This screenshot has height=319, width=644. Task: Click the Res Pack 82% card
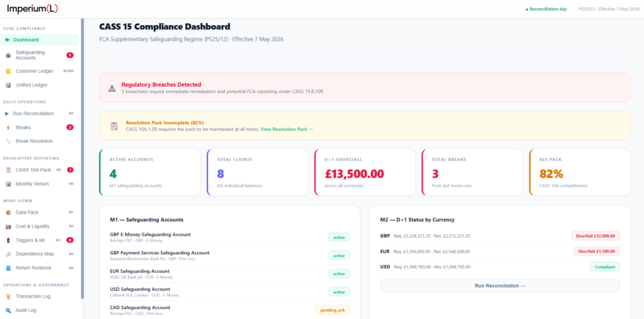(579, 172)
